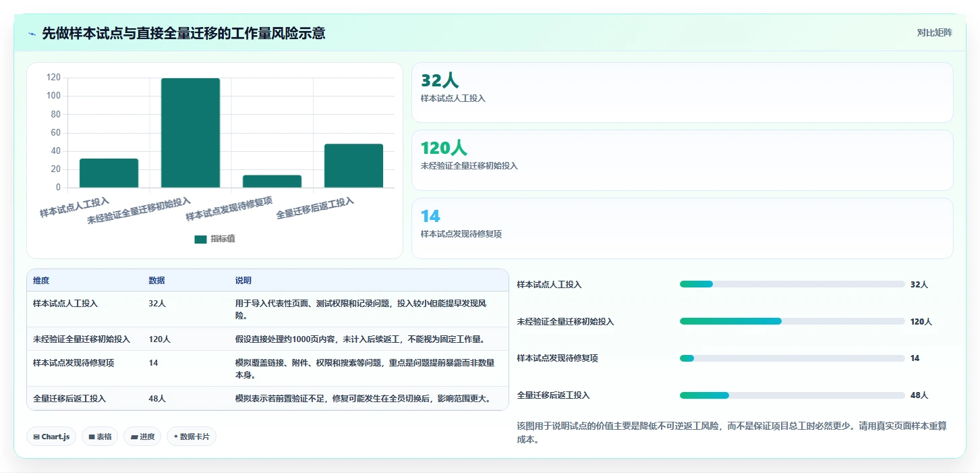
Task: Click the 维度 table column header
Action: click(41, 281)
